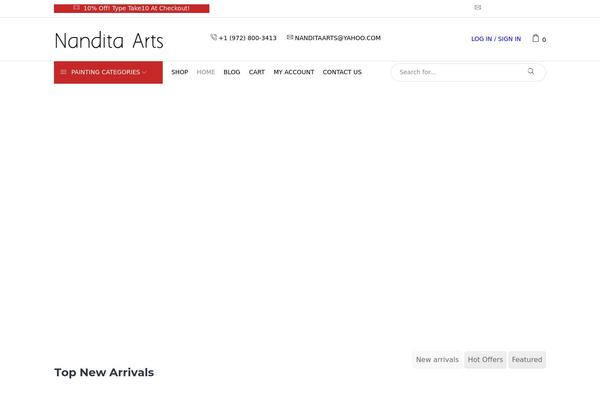Open the Cart menu item
Image resolution: width=600 pixels, height=400 pixels.
click(x=256, y=72)
